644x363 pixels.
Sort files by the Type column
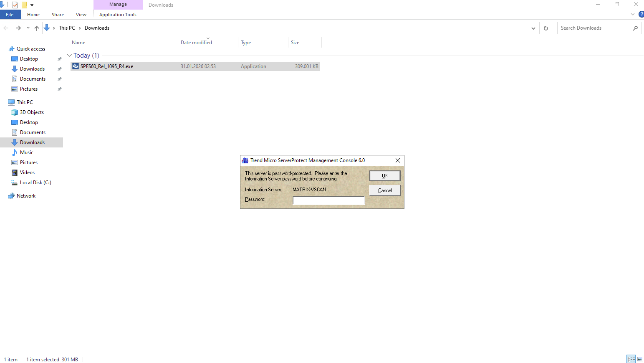click(263, 43)
